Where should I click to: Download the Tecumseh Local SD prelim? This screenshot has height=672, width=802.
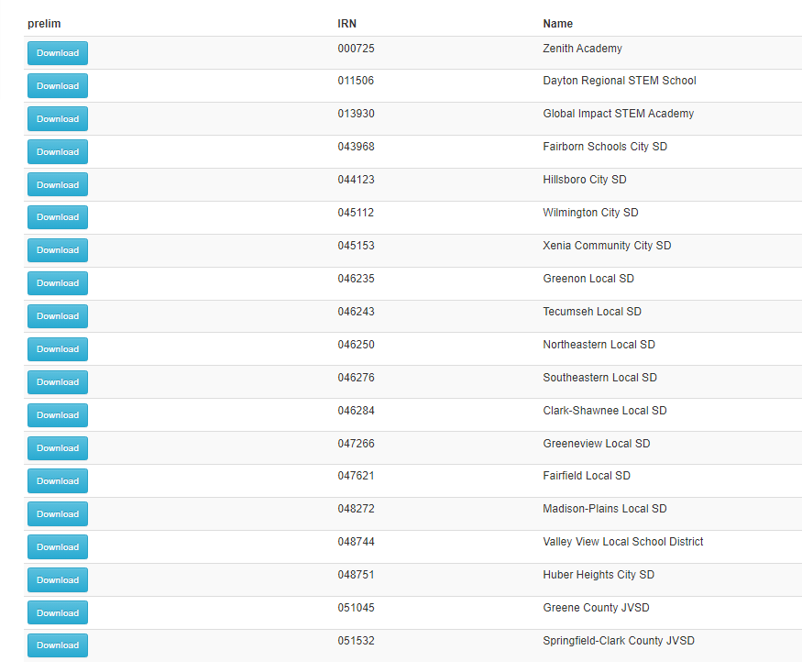pos(58,316)
